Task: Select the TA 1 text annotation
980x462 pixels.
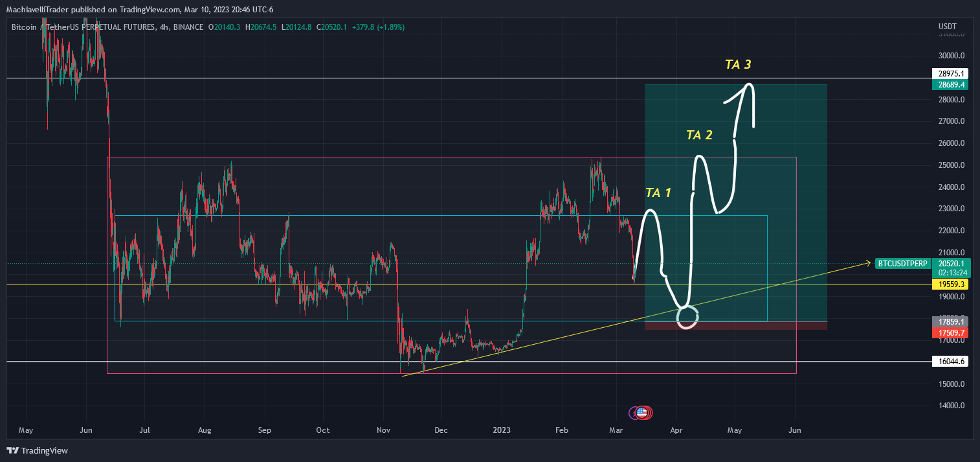Action: 658,192
